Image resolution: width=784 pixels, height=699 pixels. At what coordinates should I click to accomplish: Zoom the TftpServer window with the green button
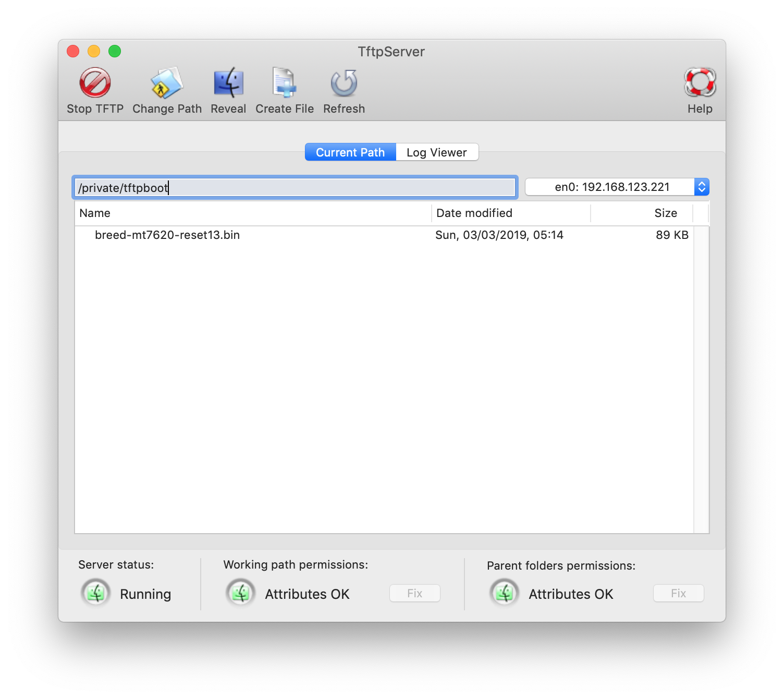pos(115,51)
